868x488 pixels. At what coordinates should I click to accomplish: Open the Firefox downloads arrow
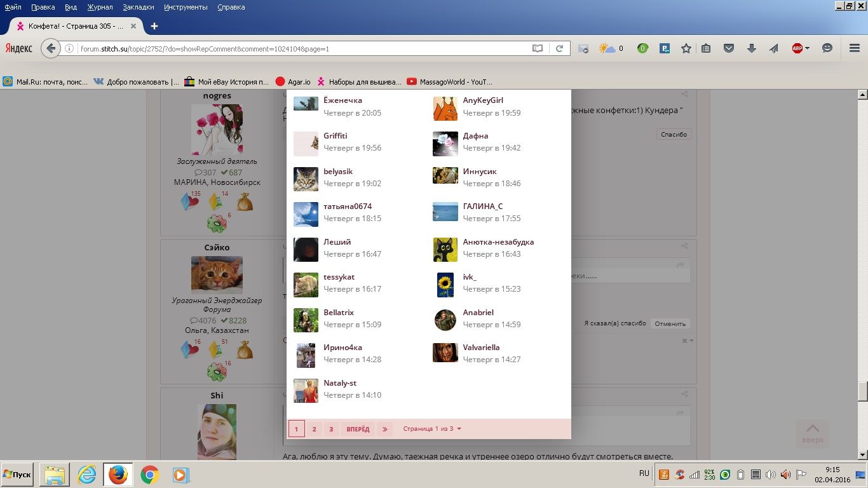(751, 48)
